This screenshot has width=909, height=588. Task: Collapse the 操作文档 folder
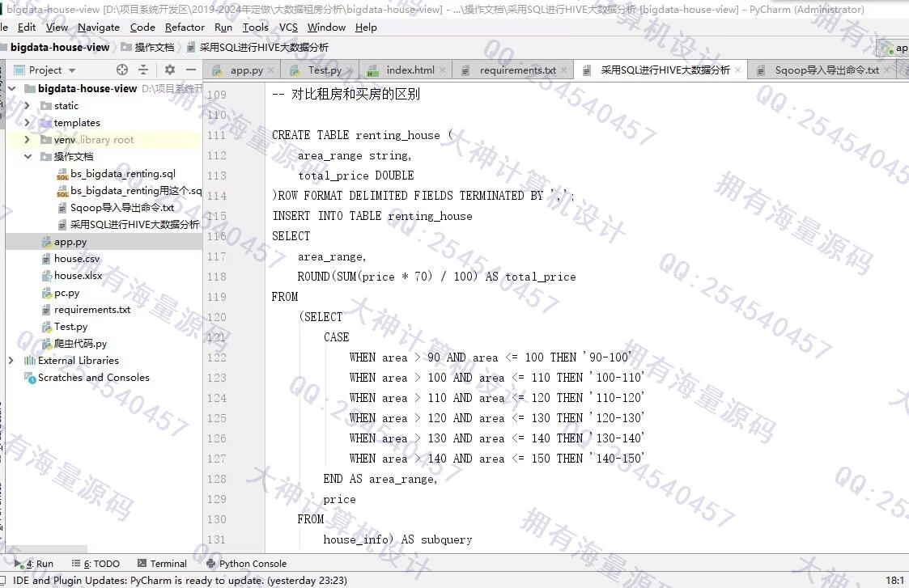click(28, 156)
